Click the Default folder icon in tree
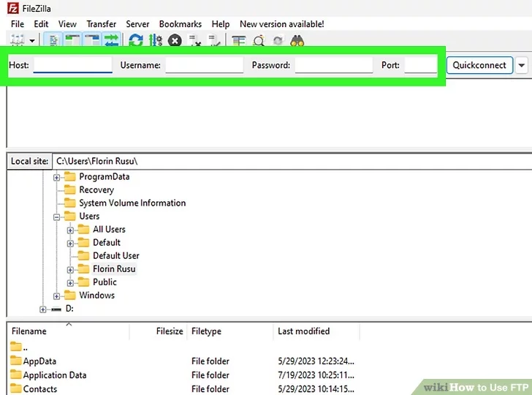532x395 pixels. [83, 242]
